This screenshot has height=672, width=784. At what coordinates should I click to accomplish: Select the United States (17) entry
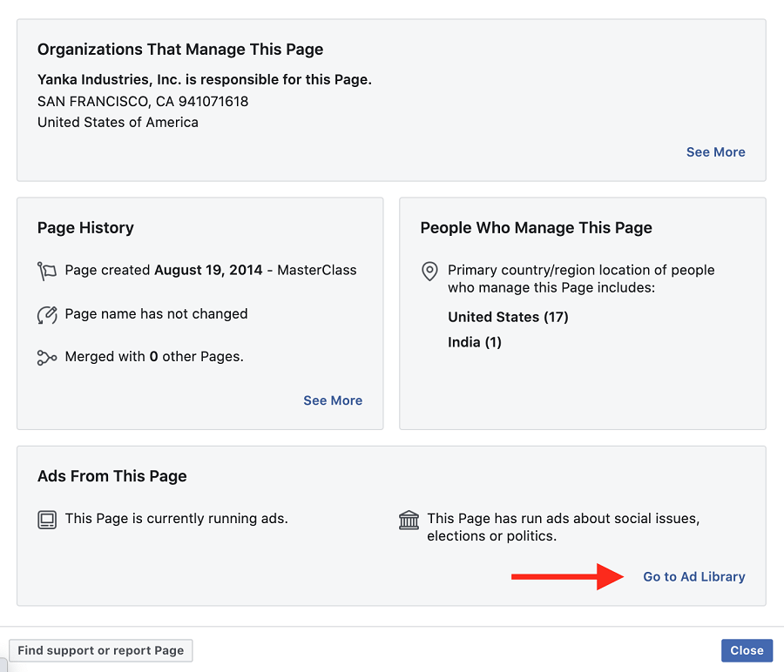click(x=508, y=317)
